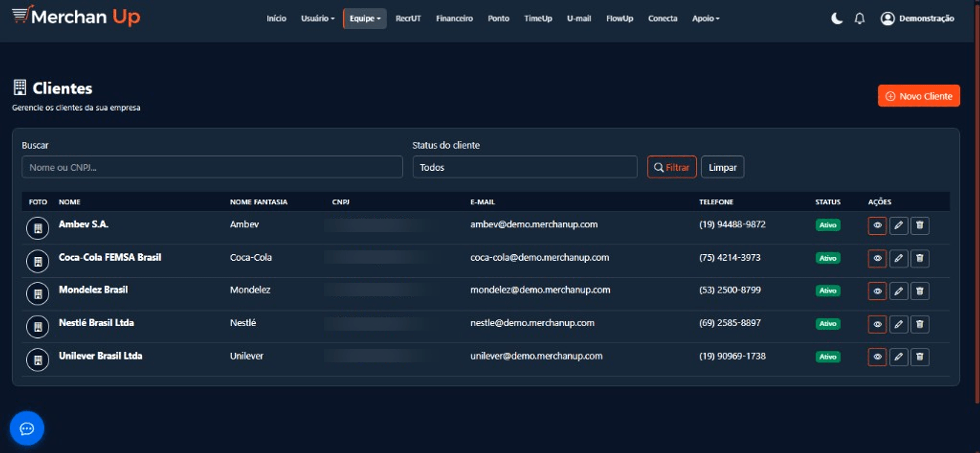Delete Nestlé Brasil Ltda with trash icon
The width and height of the screenshot is (980, 453).
tap(920, 324)
